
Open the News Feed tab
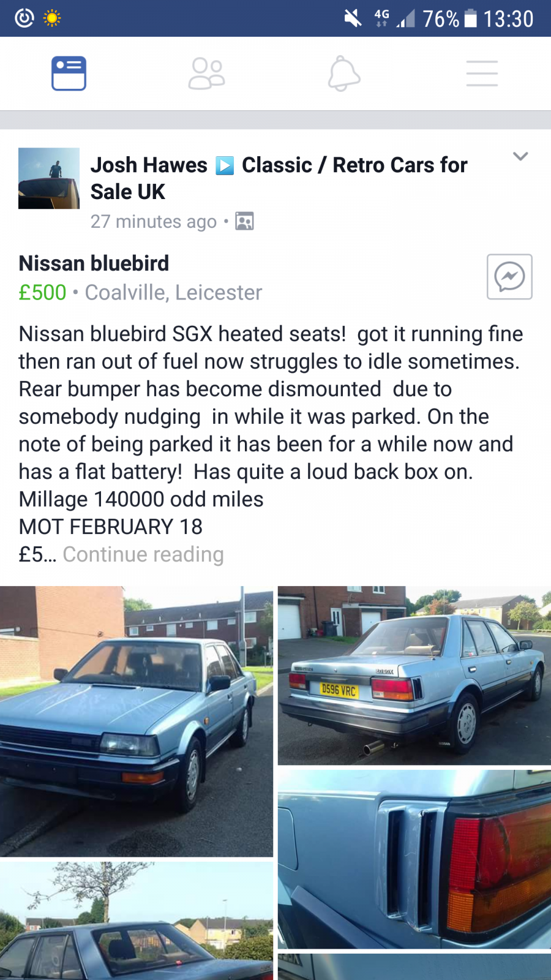point(69,73)
